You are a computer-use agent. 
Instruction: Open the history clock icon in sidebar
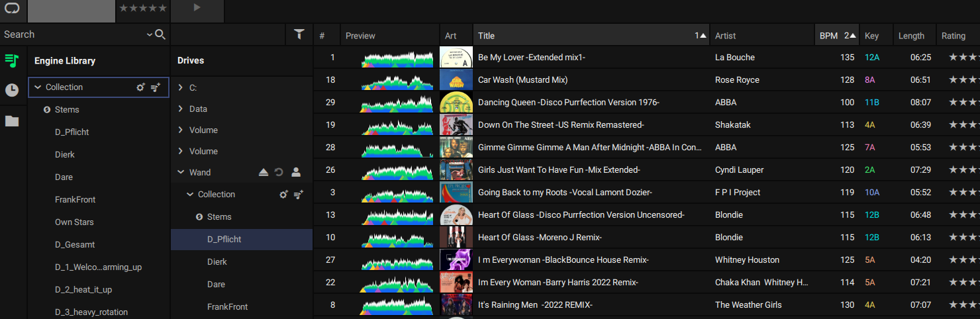pyautogui.click(x=12, y=91)
